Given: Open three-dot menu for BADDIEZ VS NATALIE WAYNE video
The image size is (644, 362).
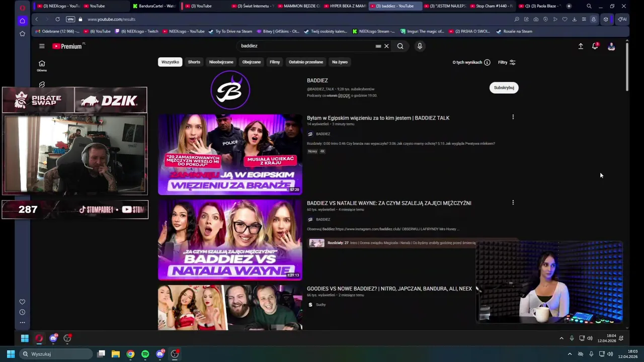Looking at the screenshot, I should point(513,203).
